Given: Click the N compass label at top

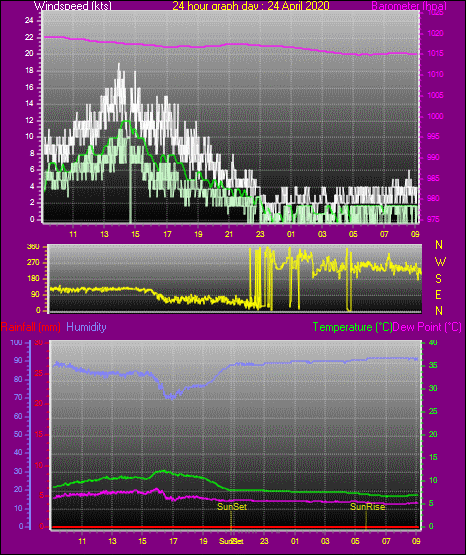Looking at the screenshot, I should tap(439, 245).
